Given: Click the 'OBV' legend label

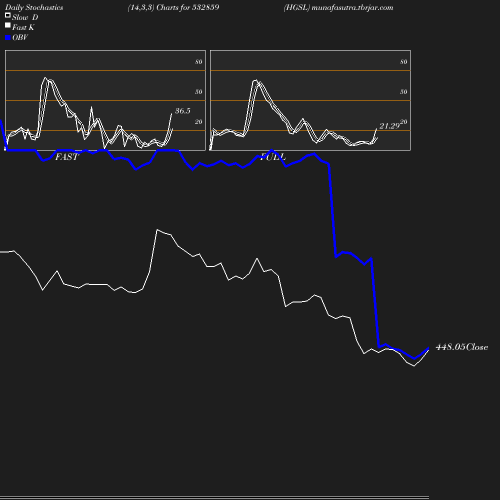Looking at the screenshot, I should click(20, 38).
